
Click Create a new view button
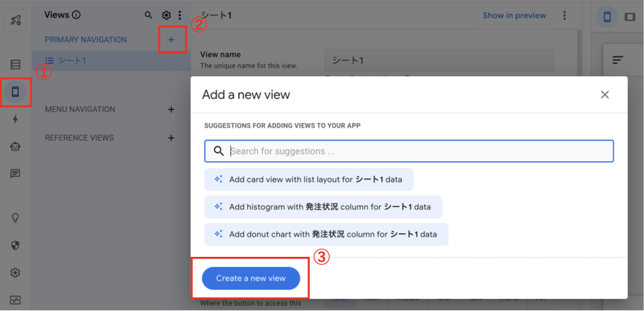click(251, 278)
